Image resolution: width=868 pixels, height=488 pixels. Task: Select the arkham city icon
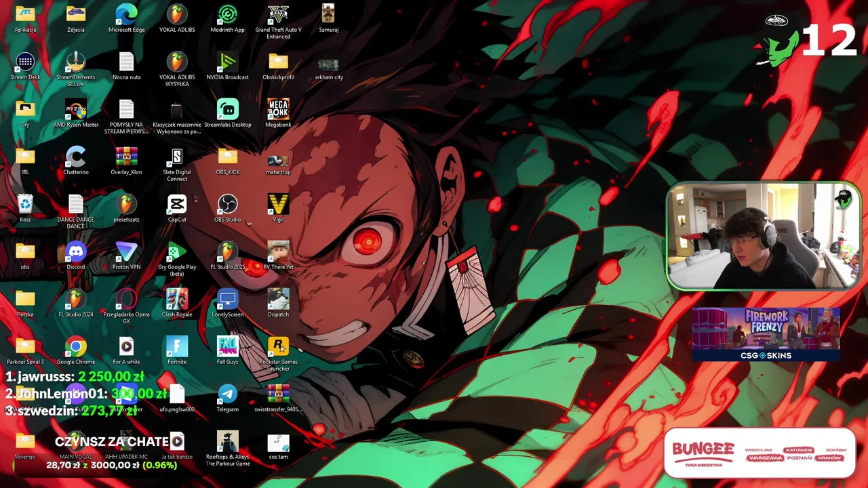[x=328, y=66]
